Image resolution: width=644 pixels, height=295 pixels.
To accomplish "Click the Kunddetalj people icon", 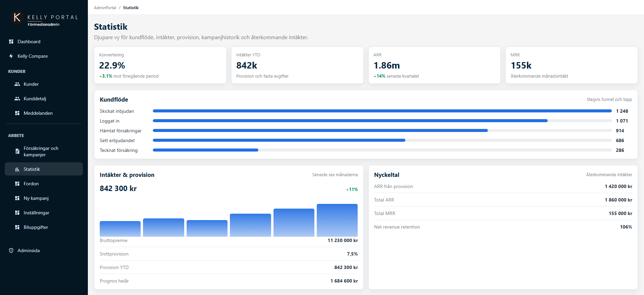I will (x=17, y=99).
